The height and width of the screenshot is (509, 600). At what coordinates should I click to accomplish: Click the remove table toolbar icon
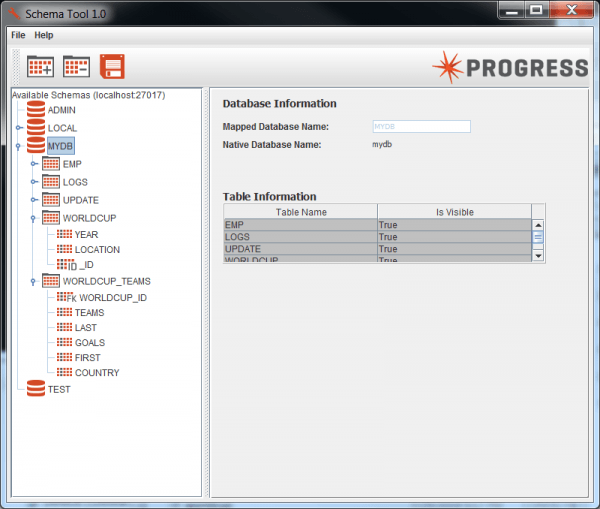pos(76,67)
